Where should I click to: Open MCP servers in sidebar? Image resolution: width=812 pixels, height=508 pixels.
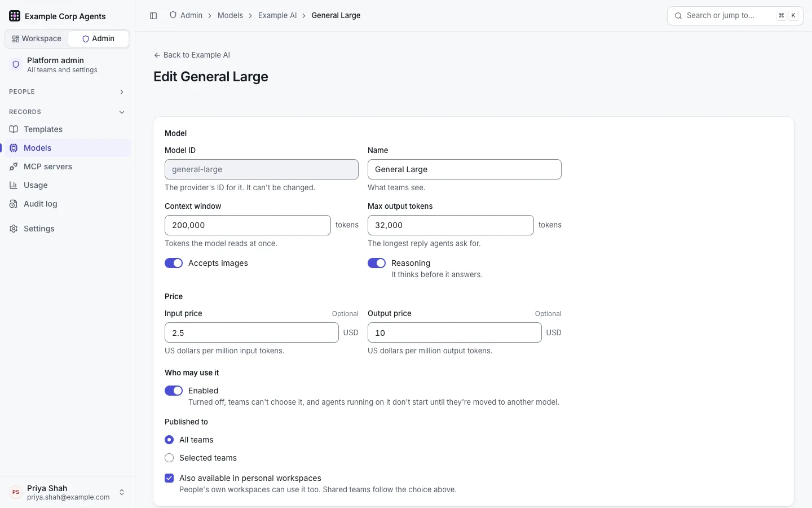[x=67, y=167]
